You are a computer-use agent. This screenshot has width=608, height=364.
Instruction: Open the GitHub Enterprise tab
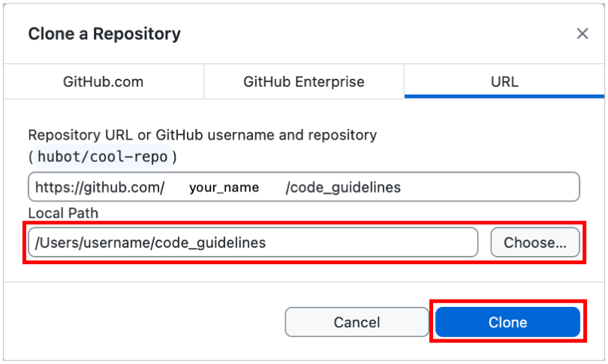304,81
